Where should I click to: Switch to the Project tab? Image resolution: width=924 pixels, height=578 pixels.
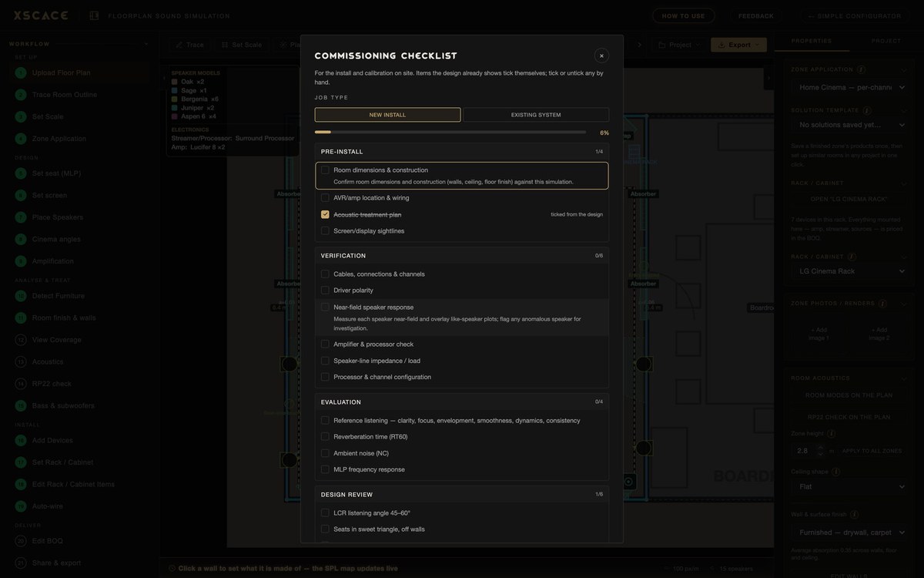tap(885, 41)
